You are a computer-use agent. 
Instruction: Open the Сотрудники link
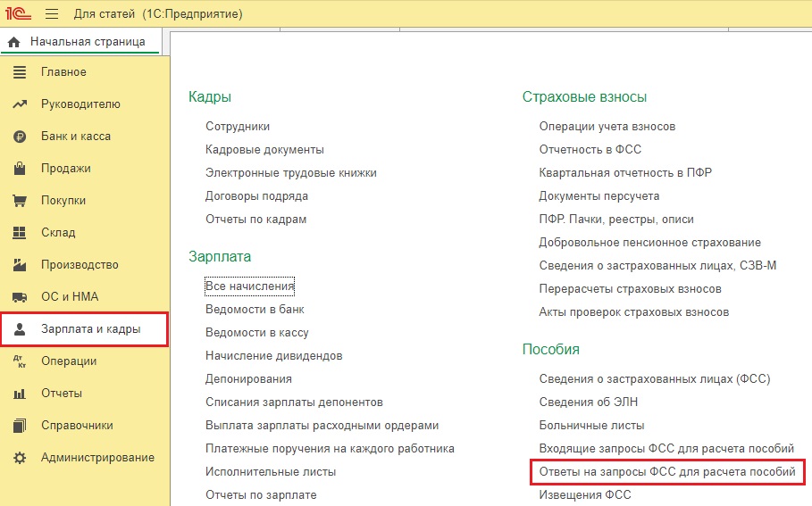(238, 126)
